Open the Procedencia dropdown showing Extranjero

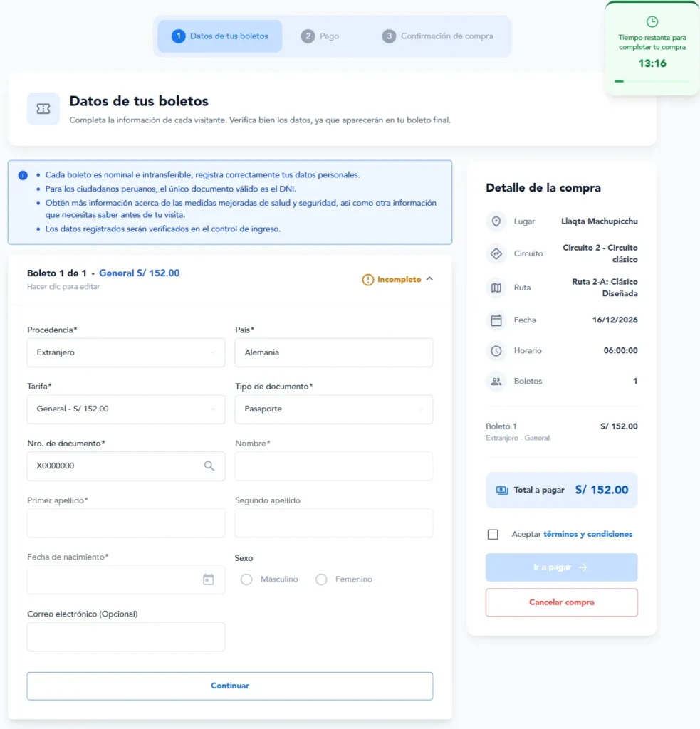coord(126,352)
